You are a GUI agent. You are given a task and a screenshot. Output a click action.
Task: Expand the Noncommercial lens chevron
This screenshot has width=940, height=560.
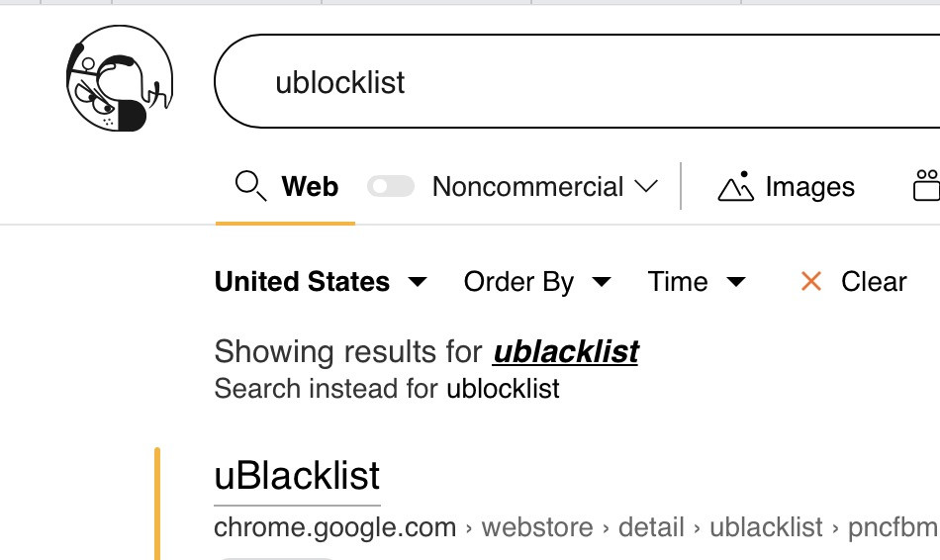[646, 186]
